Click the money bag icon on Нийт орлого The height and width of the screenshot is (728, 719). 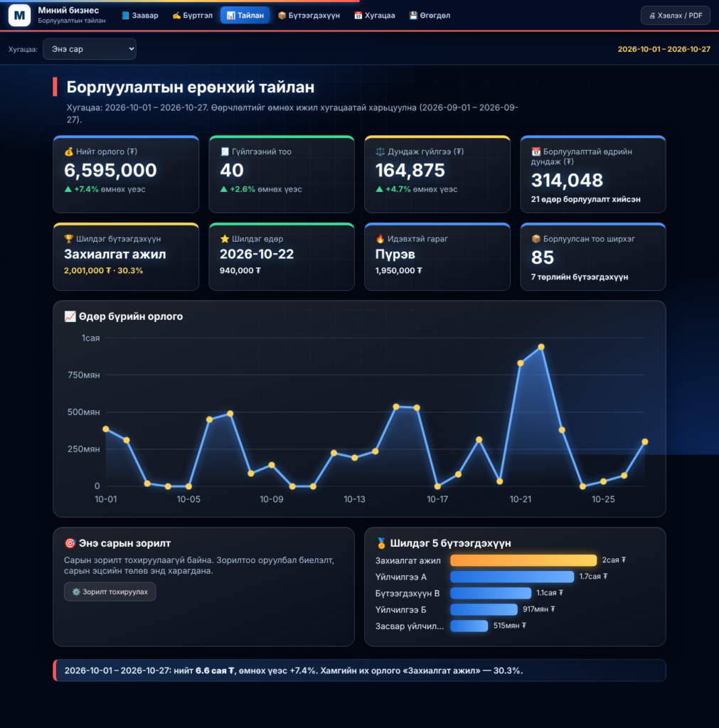pyautogui.click(x=69, y=151)
